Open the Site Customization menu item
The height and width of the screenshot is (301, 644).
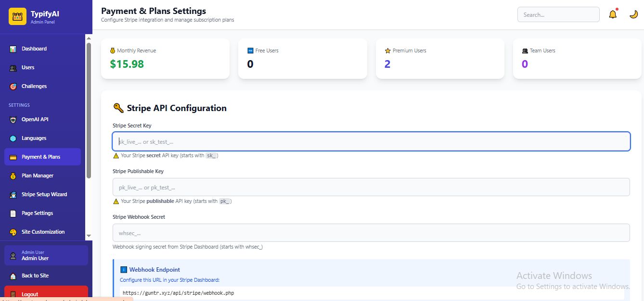43,232
